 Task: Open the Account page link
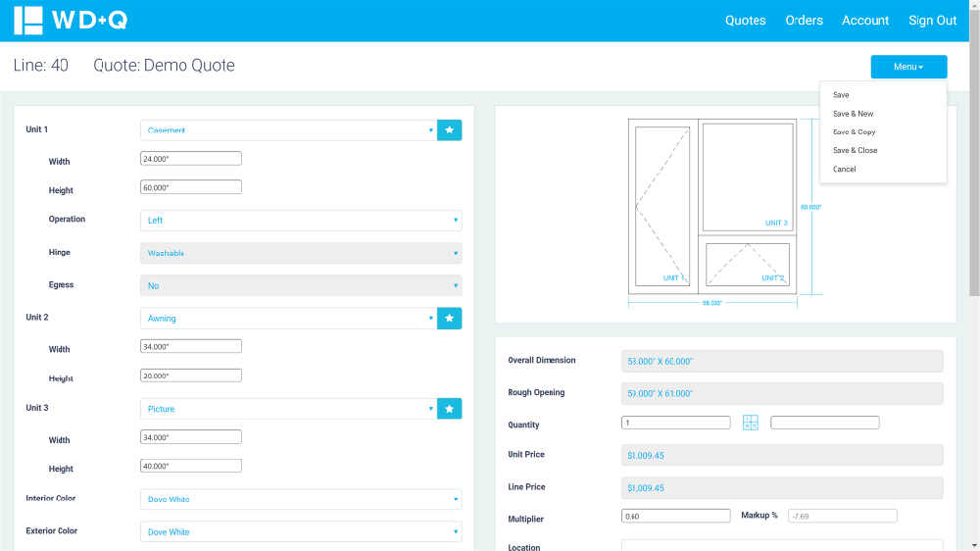[x=865, y=21]
